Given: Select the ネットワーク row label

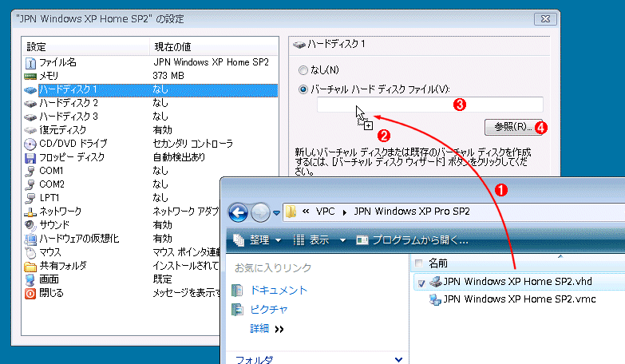Looking at the screenshot, I should [x=60, y=212].
